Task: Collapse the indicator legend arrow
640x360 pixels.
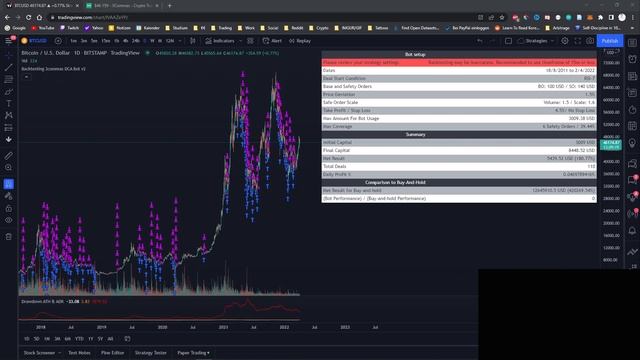Action: [x=27, y=77]
